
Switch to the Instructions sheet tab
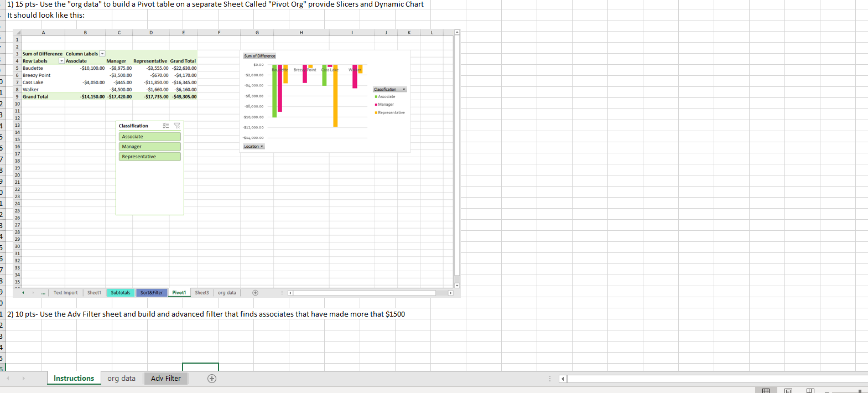[74, 379]
